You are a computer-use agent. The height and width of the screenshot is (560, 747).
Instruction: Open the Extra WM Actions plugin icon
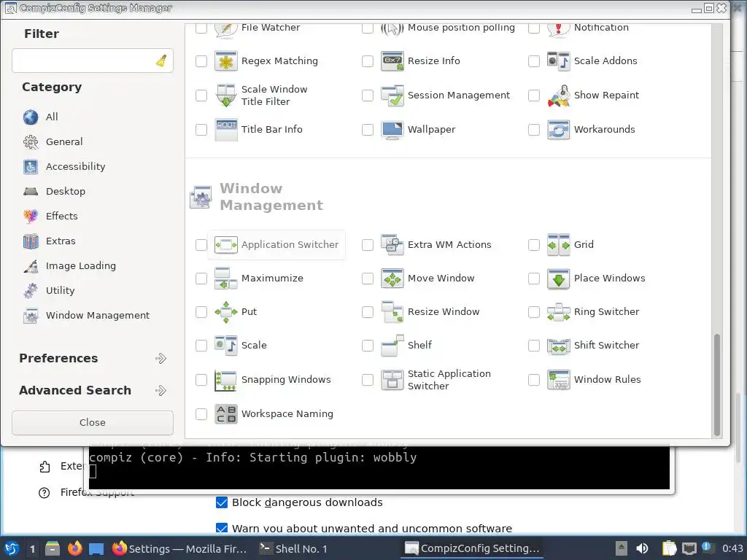pos(392,245)
